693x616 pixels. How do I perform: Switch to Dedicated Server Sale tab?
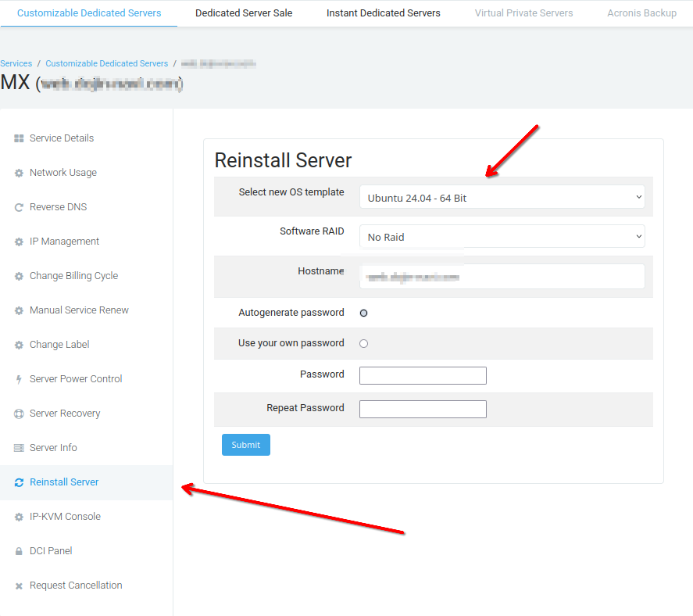[x=243, y=13]
